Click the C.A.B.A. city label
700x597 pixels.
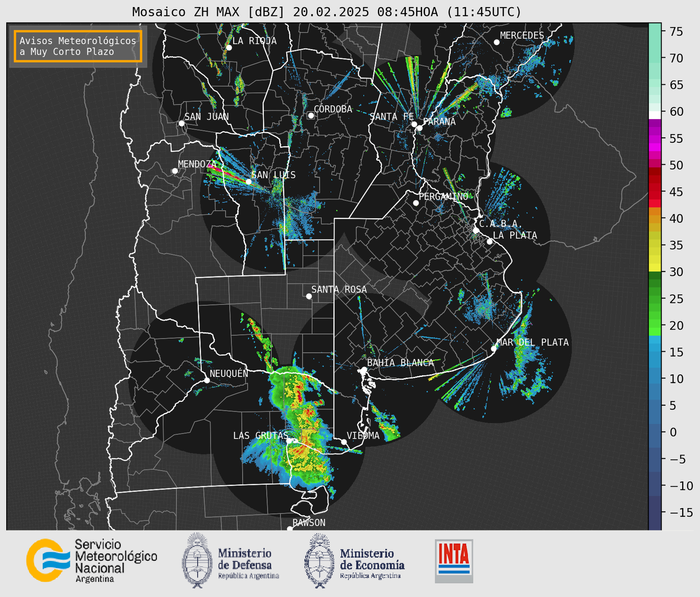[x=501, y=224]
